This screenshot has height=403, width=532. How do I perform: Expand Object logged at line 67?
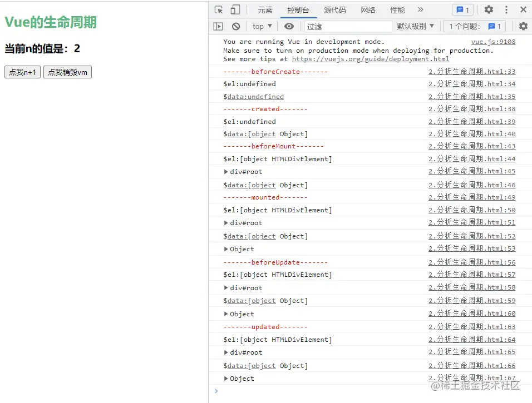coord(225,379)
